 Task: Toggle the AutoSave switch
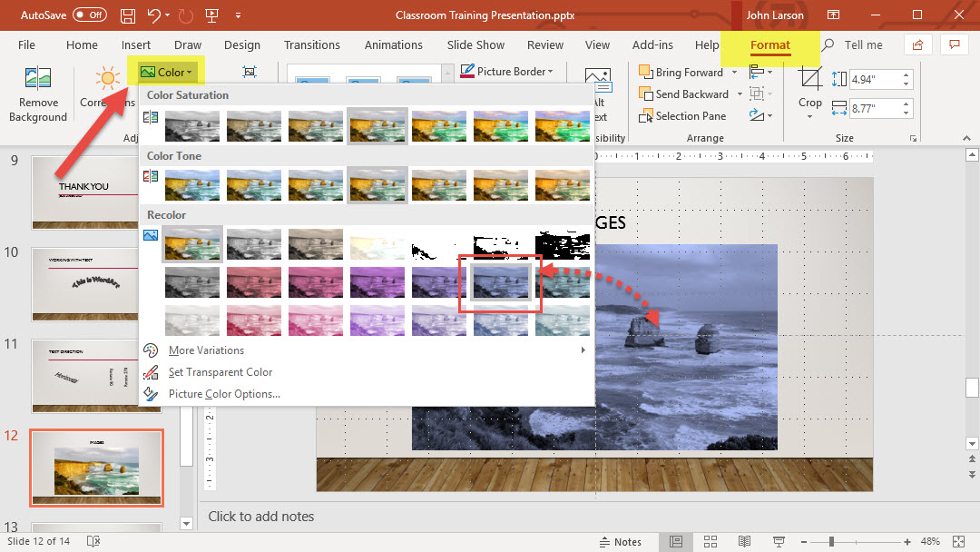coord(89,15)
